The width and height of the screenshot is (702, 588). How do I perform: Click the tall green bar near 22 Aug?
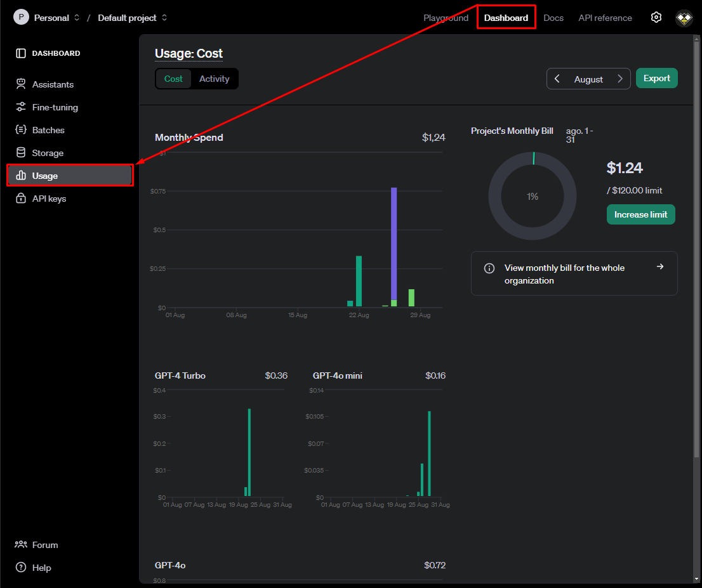(359, 281)
